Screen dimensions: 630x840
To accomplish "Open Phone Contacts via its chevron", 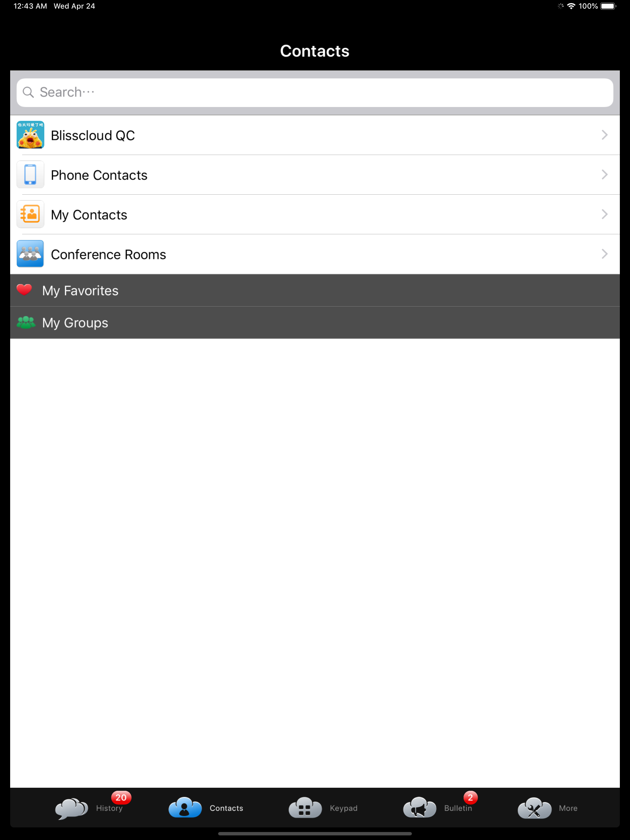I will (604, 175).
